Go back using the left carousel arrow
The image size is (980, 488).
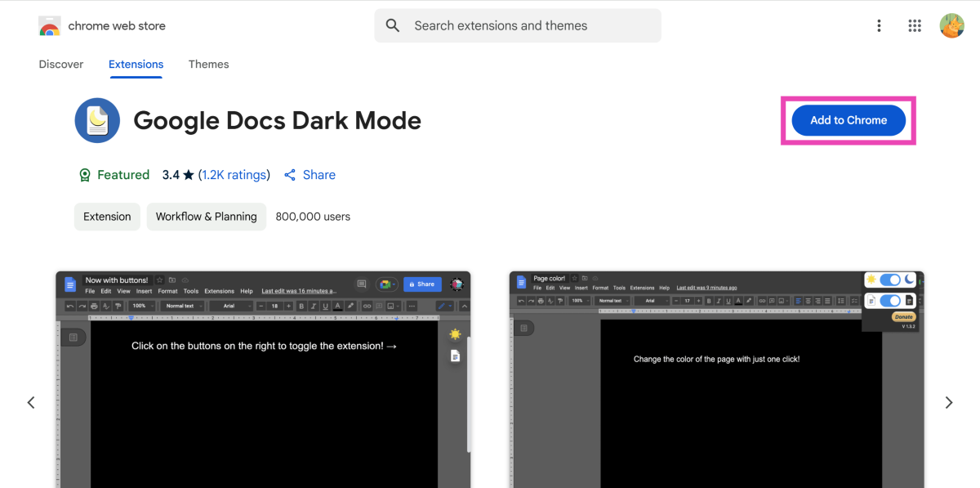[31, 402]
